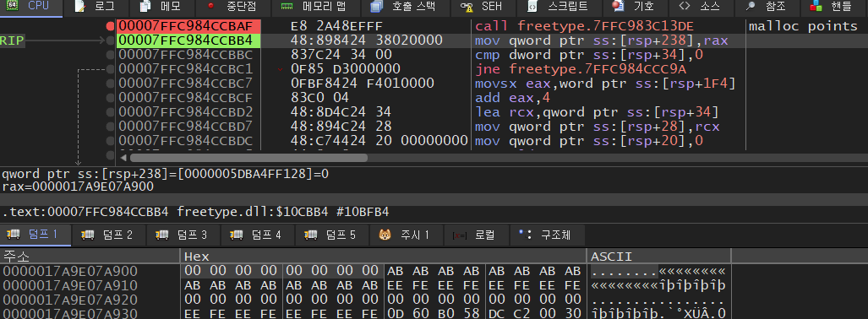Click the qword ptr ss:[rsp+238] info line
Image resolution: width=868 pixels, height=319 pixels.
point(165,174)
